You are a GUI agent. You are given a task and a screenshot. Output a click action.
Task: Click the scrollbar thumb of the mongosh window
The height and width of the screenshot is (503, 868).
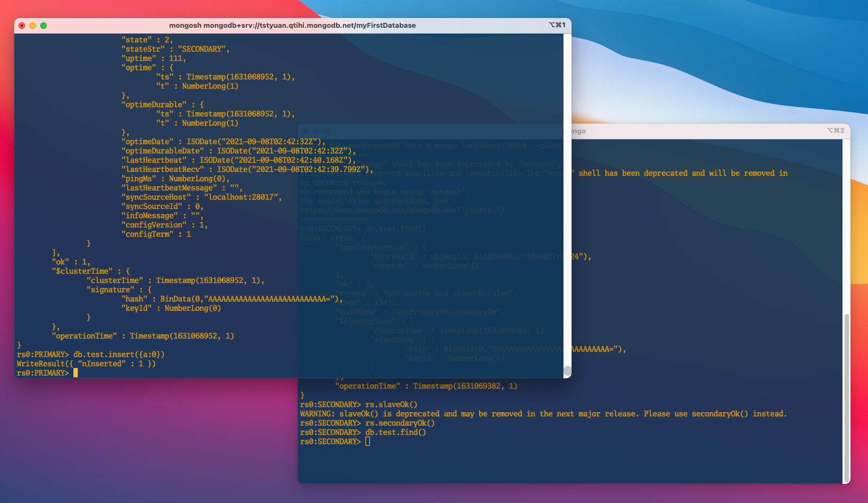567,371
